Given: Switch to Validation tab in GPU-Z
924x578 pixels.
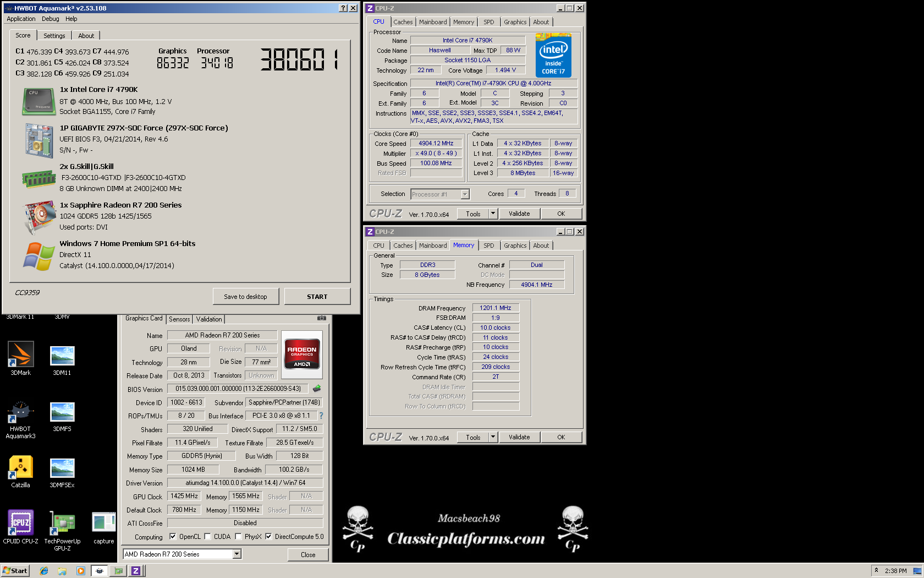Looking at the screenshot, I should 209,319.
